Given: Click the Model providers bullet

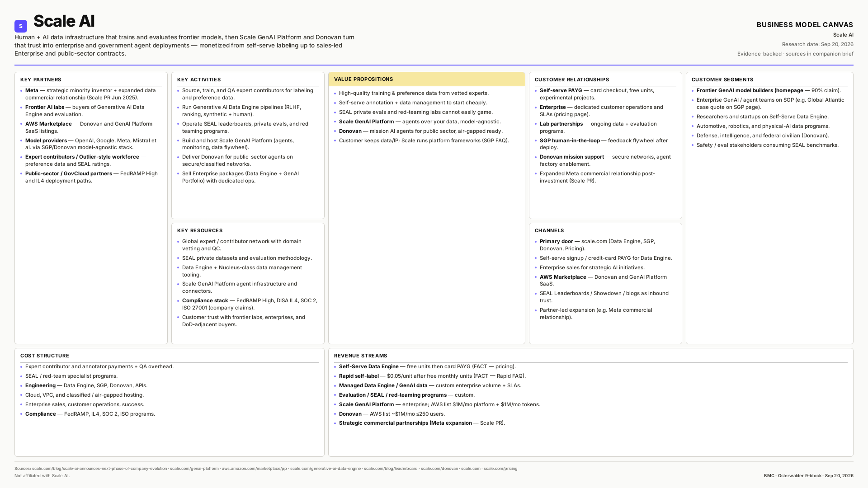Looking at the screenshot, I should (x=91, y=144).
